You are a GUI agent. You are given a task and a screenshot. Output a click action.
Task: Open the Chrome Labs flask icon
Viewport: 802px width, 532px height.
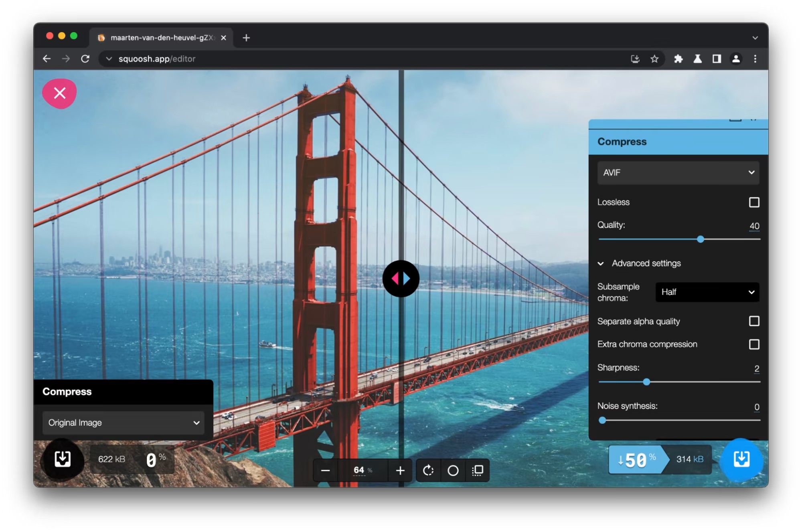click(697, 59)
